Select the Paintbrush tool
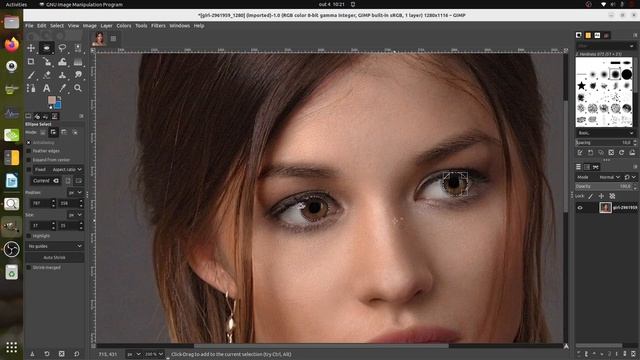 31,75
